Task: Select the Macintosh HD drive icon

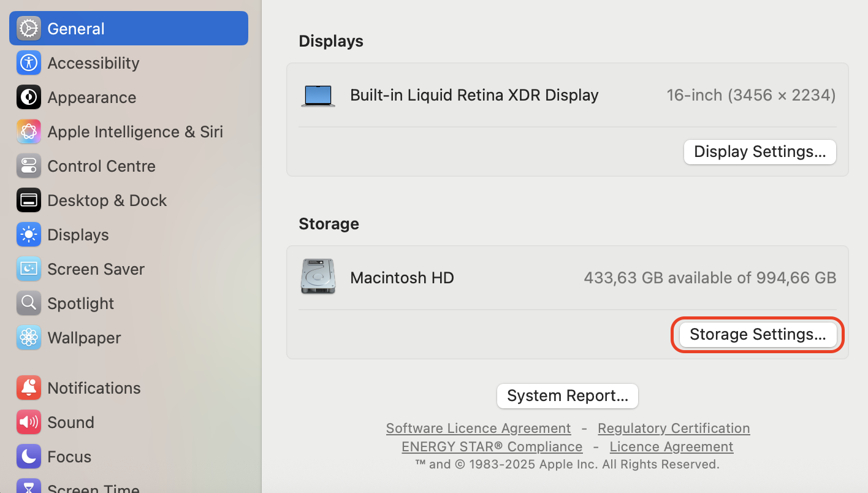Action: 318,277
